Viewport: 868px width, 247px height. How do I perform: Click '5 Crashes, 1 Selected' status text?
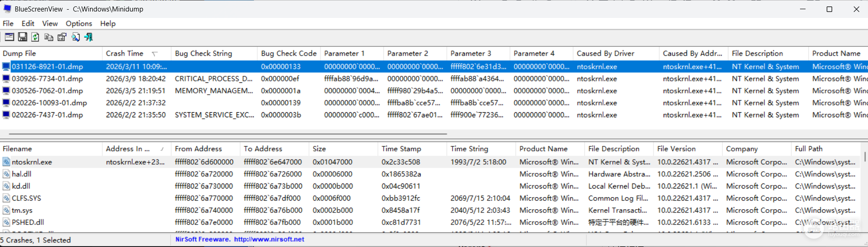[x=36, y=240]
